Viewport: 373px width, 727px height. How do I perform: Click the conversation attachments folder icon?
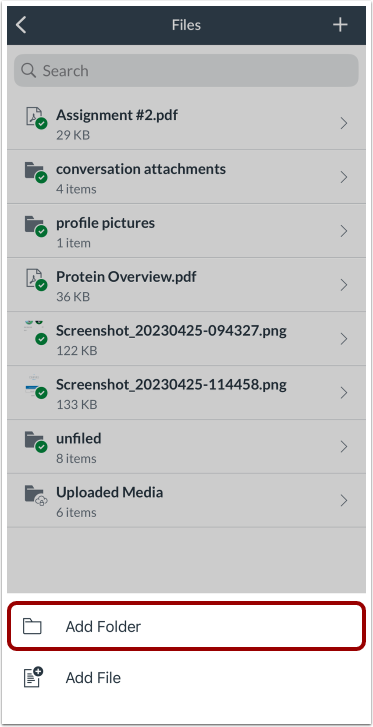pyautogui.click(x=35, y=172)
